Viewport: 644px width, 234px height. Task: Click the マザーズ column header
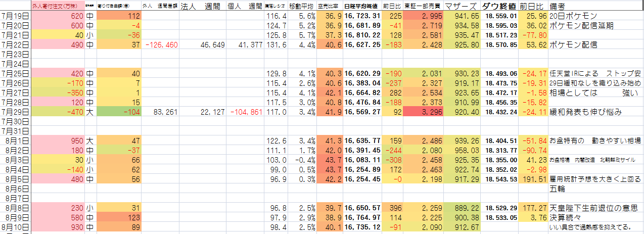pyautogui.click(x=462, y=7)
